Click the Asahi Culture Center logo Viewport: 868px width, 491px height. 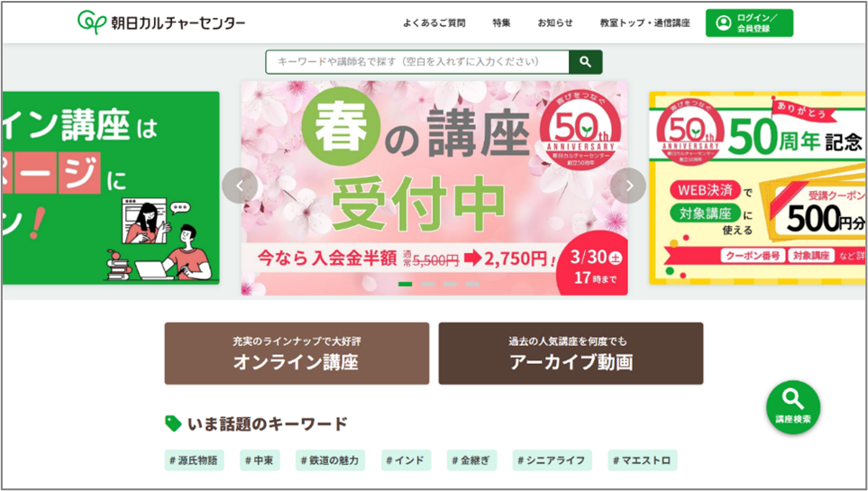161,23
